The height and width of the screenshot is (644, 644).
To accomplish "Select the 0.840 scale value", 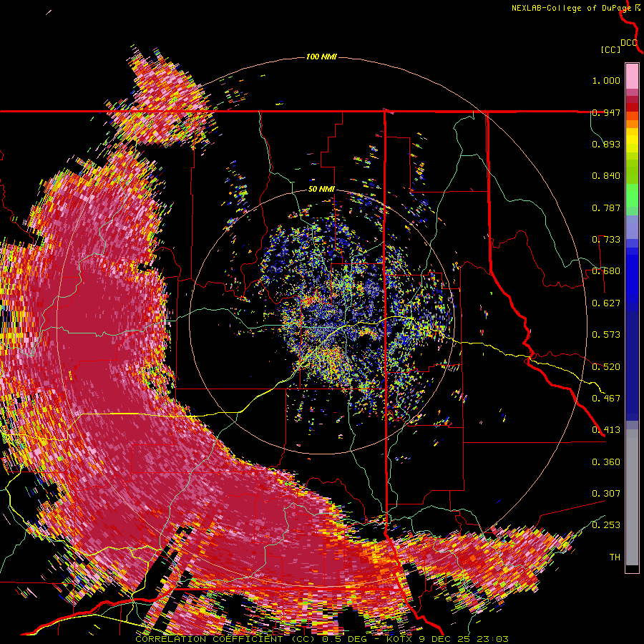I will [606, 176].
